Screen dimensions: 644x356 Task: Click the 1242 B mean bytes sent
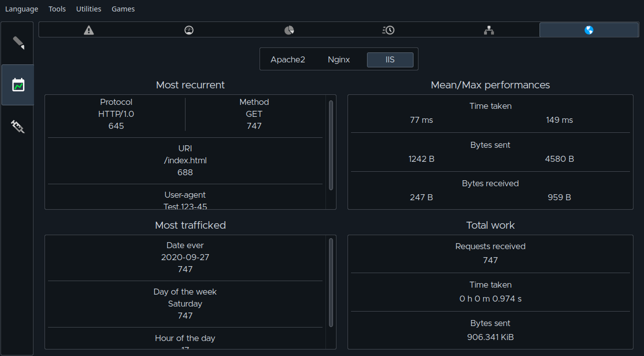pos(421,159)
